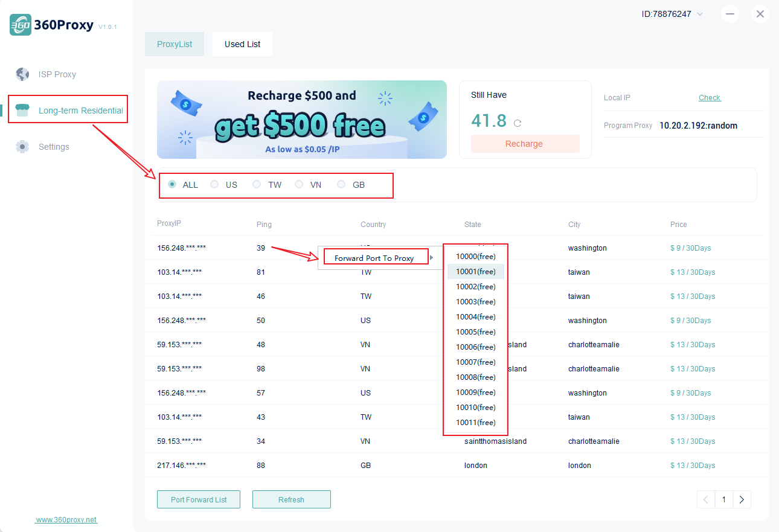
Task: Click the Settings gear icon
Action: pyautogui.click(x=22, y=147)
